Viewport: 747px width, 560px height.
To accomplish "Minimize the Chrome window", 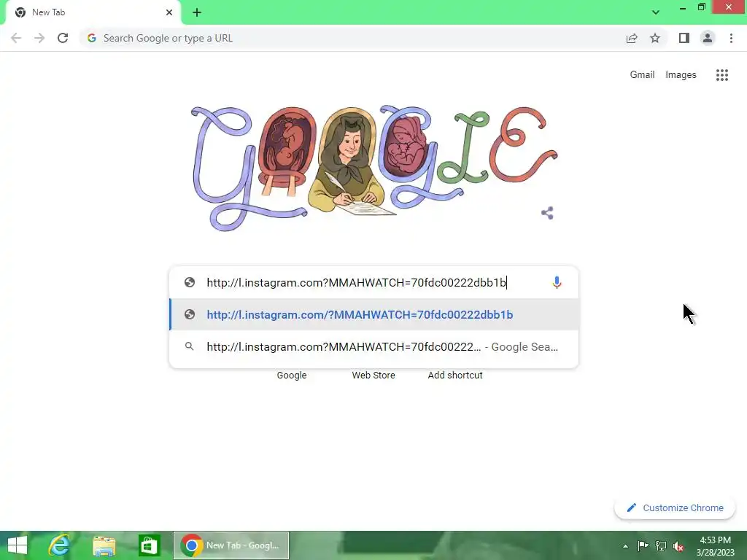I will coord(682,7).
